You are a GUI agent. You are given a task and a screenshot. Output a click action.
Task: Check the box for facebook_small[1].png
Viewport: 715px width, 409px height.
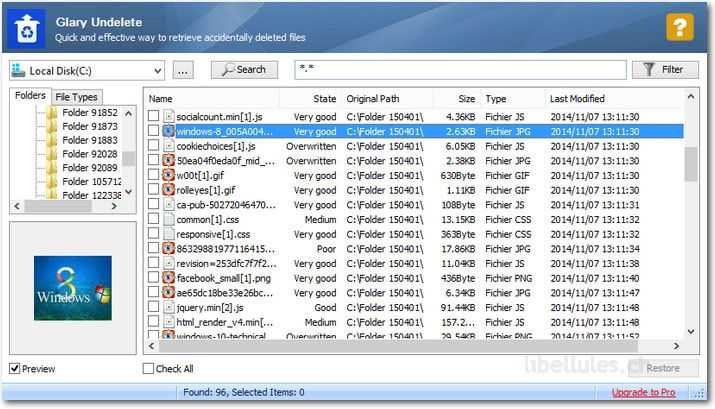(x=154, y=277)
